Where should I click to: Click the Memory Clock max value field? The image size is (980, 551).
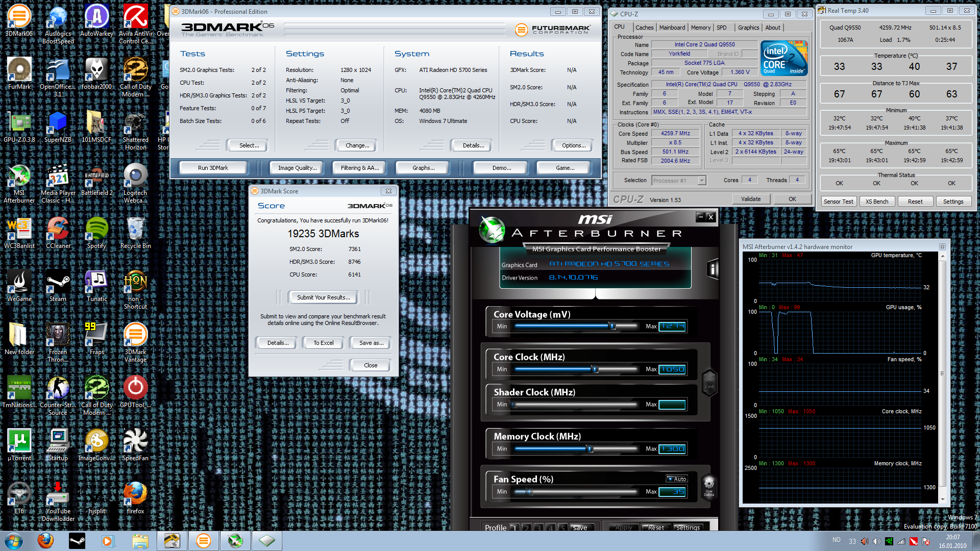[672, 449]
